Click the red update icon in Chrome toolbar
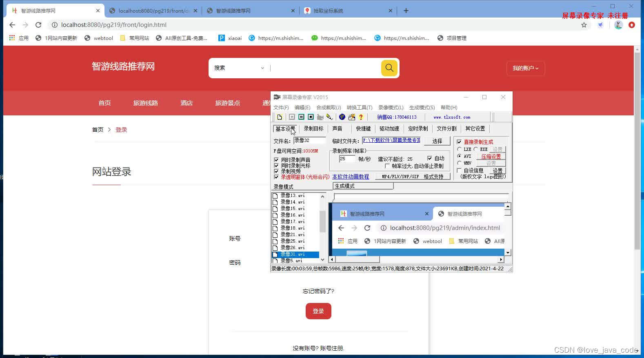The height and width of the screenshot is (358, 644). pyautogui.click(x=632, y=25)
